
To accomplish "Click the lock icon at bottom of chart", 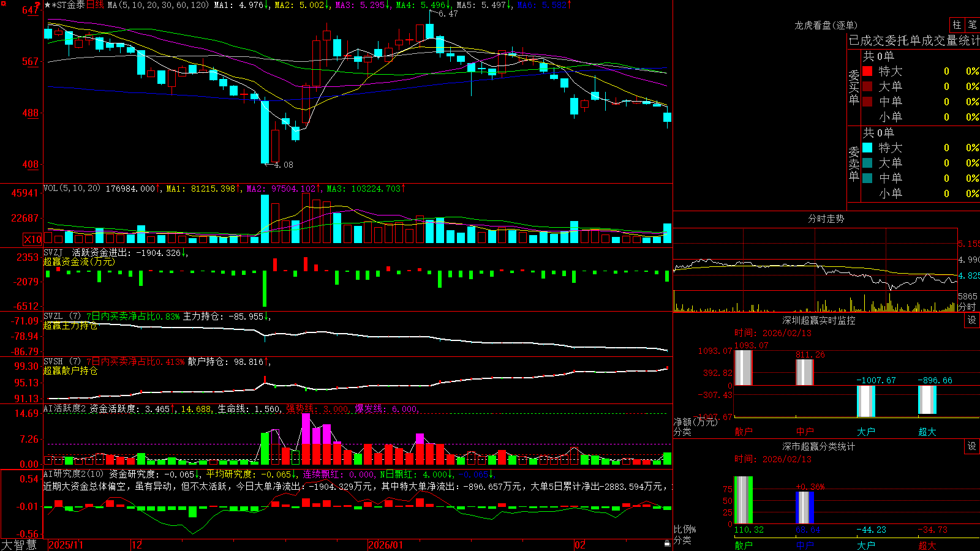I will coord(668,544).
